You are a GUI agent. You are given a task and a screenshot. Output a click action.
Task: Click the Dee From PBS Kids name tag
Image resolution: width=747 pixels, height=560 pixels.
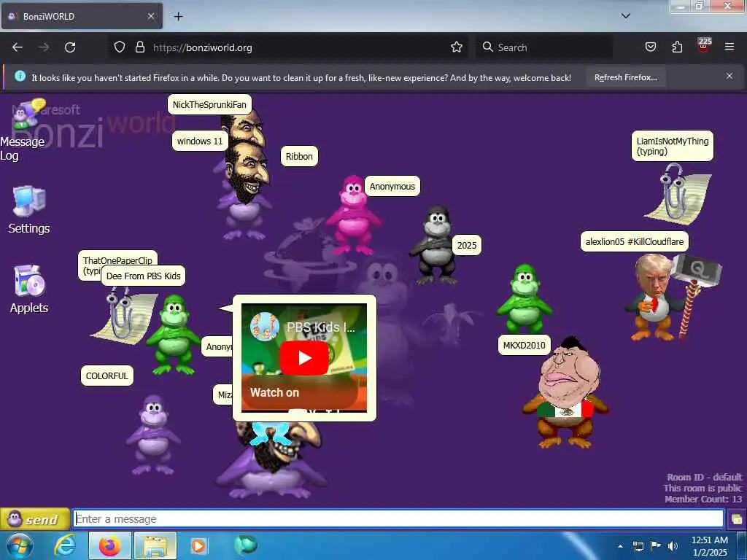pyautogui.click(x=144, y=276)
